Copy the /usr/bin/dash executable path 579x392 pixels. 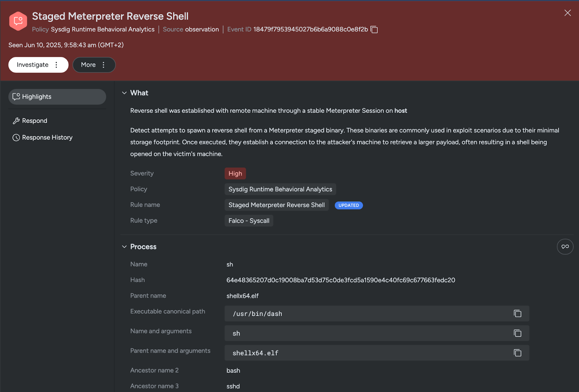coord(517,314)
